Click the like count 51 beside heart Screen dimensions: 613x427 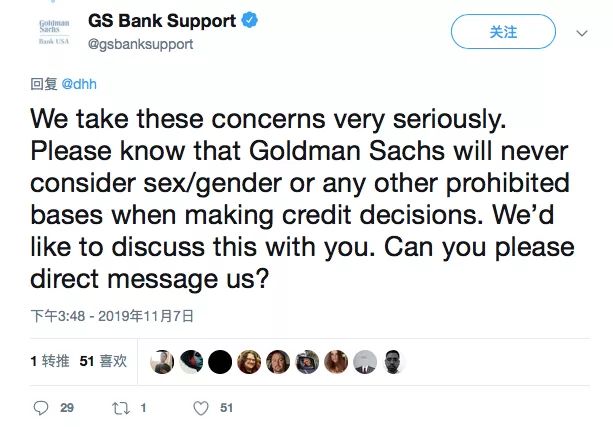point(226,408)
